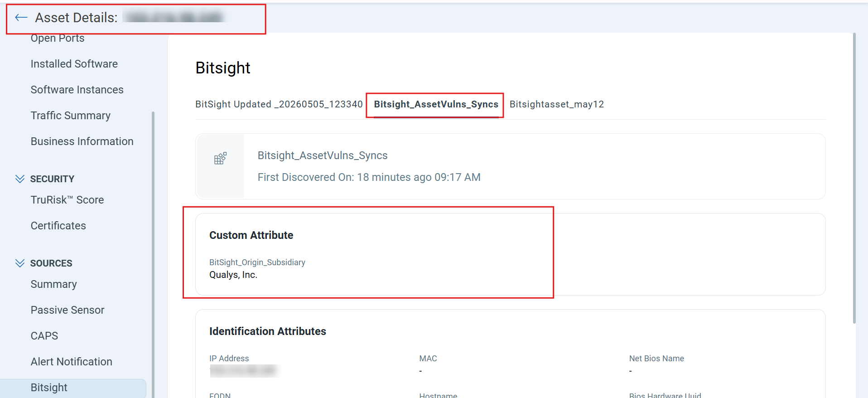Select Passive Sensor source
The image size is (868, 398).
pyautogui.click(x=68, y=310)
